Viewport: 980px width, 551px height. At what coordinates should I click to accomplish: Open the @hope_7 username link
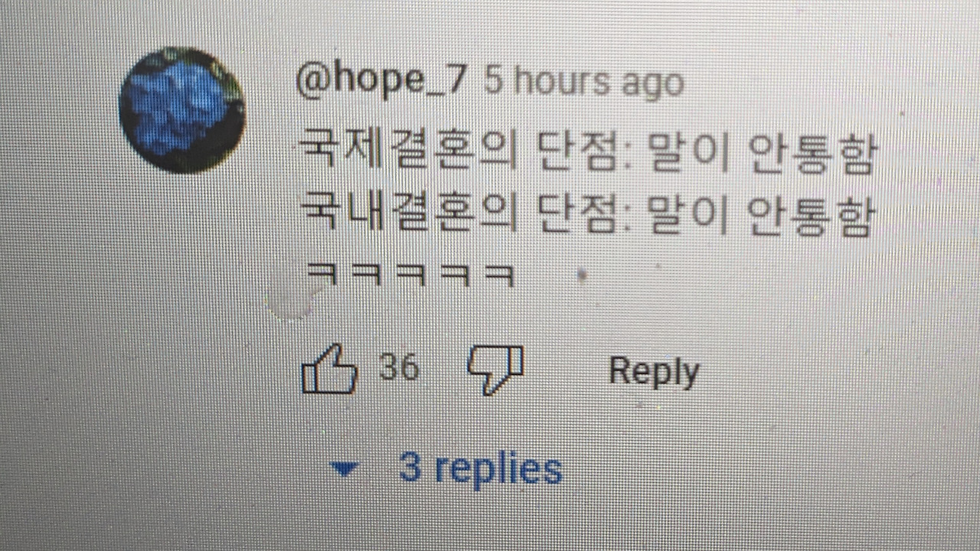coord(381,81)
